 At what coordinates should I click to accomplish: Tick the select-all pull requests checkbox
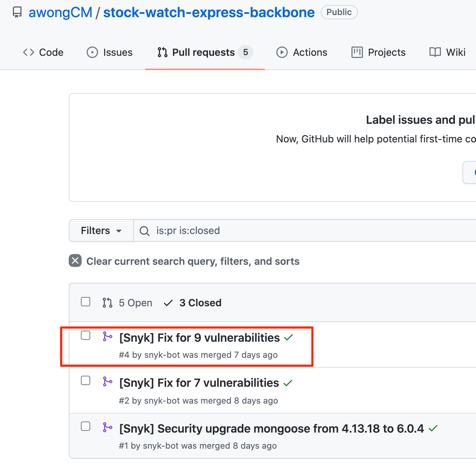[86, 302]
